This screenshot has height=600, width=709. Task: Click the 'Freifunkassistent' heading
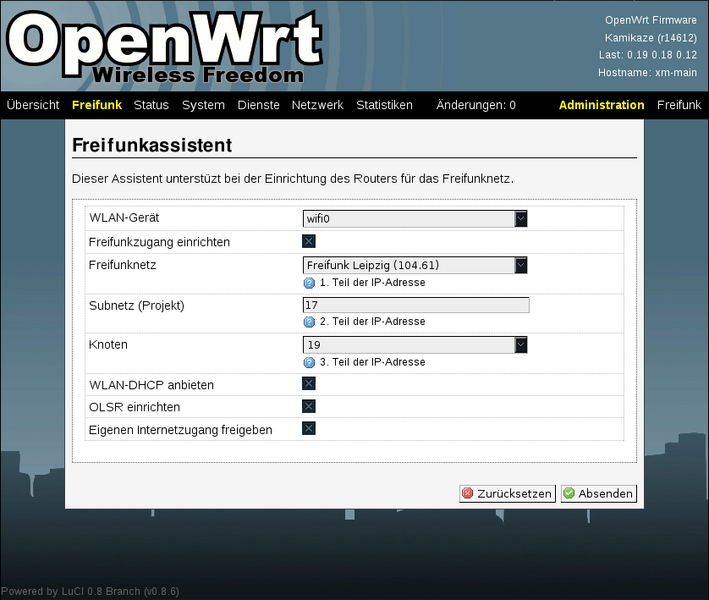coord(152,145)
